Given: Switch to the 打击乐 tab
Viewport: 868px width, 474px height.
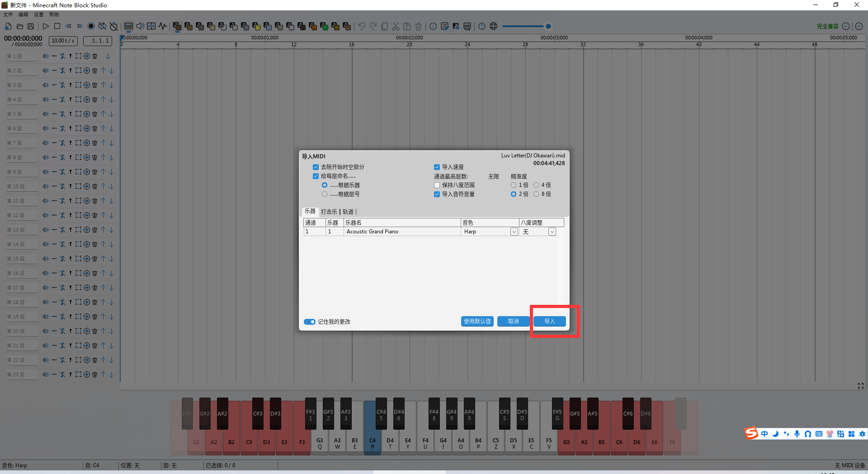Looking at the screenshot, I should (x=329, y=212).
